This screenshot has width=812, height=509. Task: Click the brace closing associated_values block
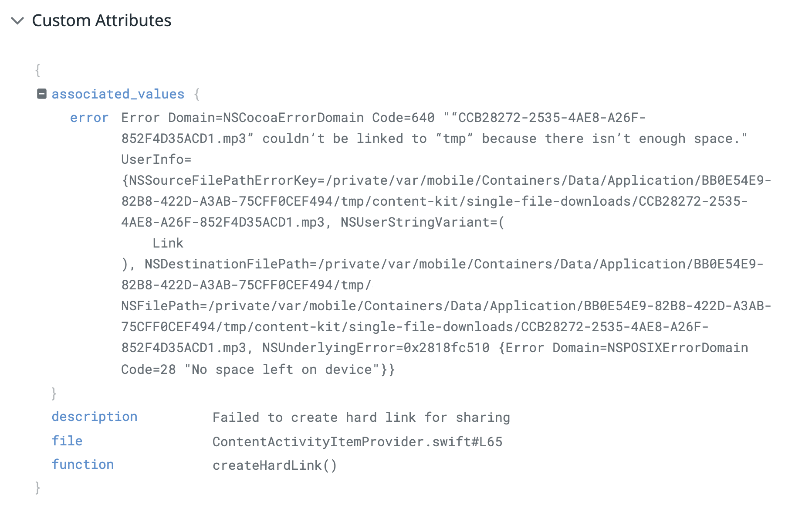[54, 393]
